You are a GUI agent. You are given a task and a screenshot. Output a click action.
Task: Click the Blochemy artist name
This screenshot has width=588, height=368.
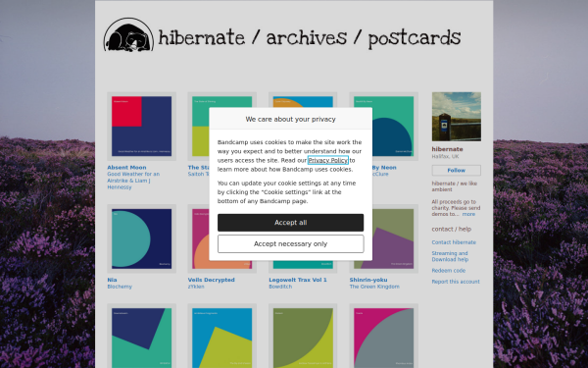(x=120, y=287)
